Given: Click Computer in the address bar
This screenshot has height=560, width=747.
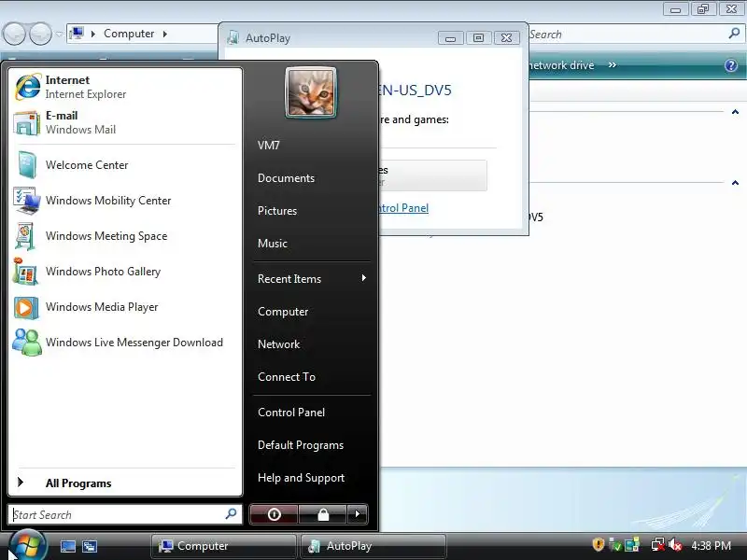Looking at the screenshot, I should click(129, 34).
